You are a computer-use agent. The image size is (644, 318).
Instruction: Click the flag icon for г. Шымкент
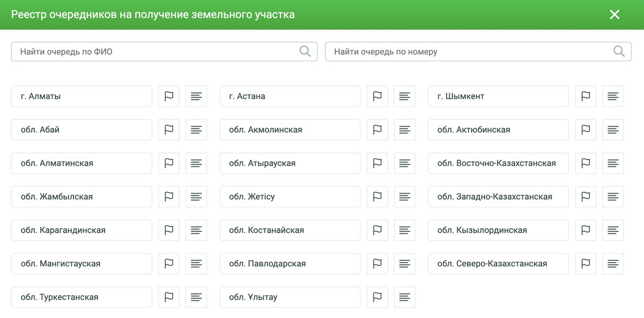click(586, 96)
